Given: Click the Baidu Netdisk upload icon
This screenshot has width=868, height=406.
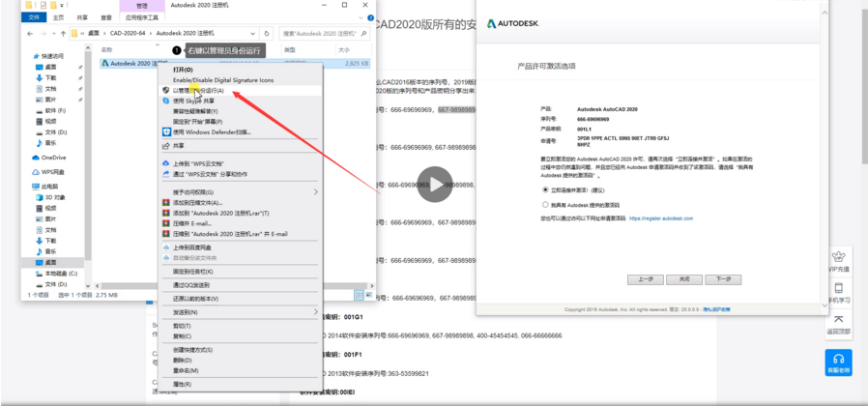Looking at the screenshot, I should pos(165,247).
